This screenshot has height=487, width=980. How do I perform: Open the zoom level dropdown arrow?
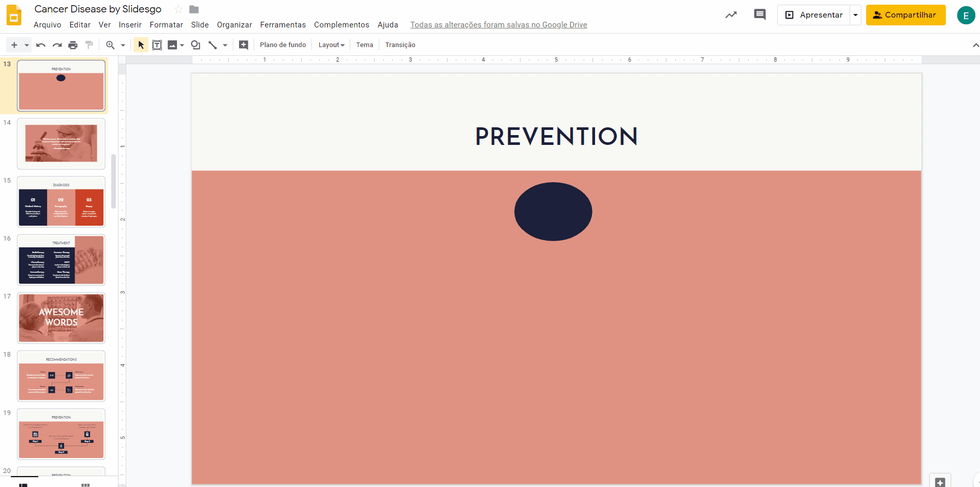pos(123,45)
